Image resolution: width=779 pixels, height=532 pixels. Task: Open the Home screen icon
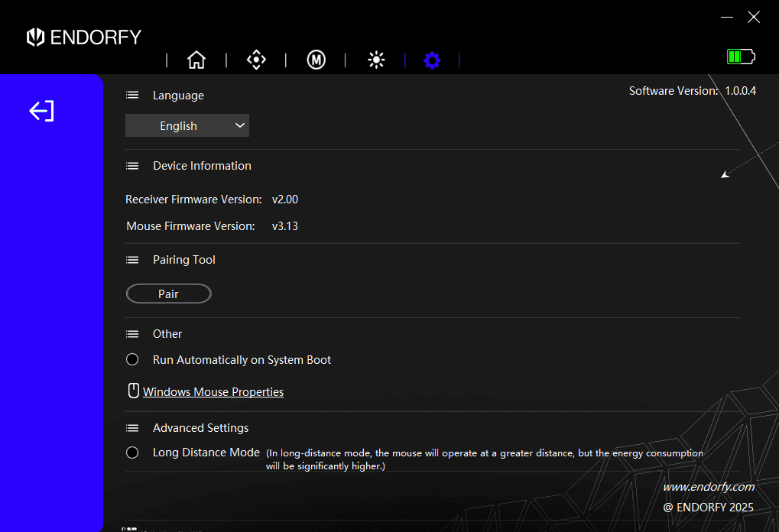click(x=196, y=60)
